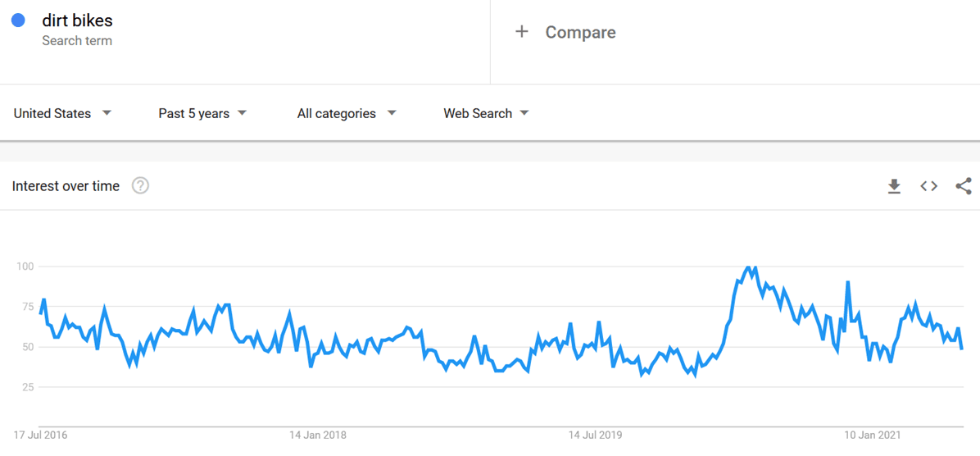Click the 2020 peak at 100
The image size is (980, 456).
(748, 267)
